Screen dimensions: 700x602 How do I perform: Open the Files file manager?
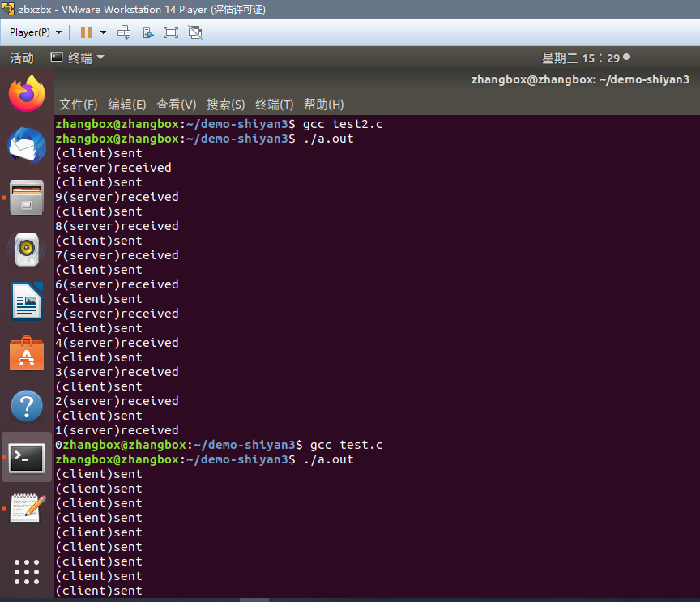coord(26,198)
